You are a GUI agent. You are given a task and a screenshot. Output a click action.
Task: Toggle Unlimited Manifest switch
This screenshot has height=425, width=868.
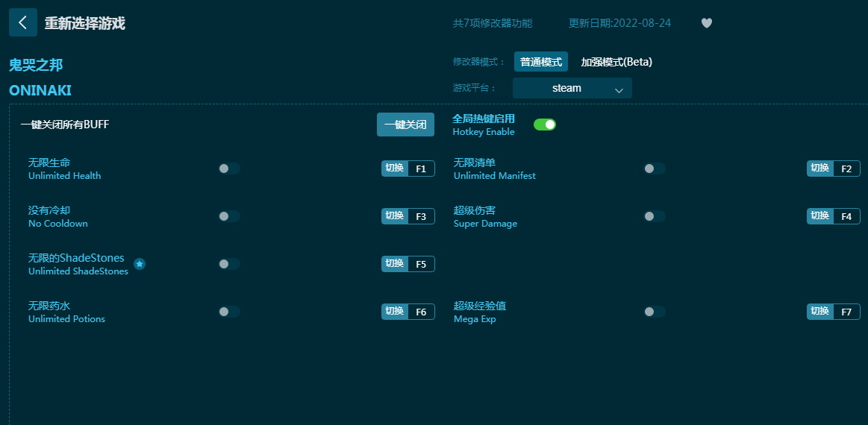click(655, 169)
